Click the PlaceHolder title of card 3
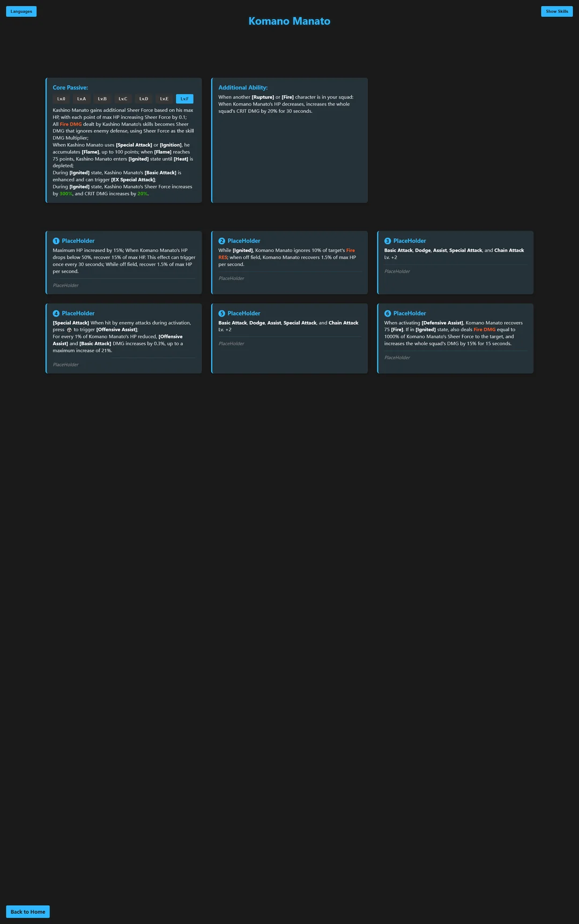579x924 pixels. [410, 241]
